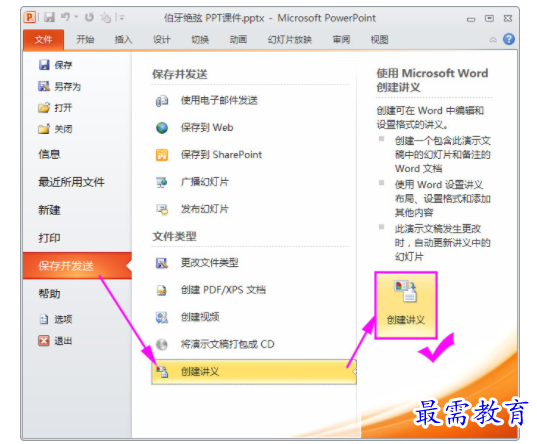Open the Undo history dropdown arrow
The image size is (537, 444).
[x=76, y=17]
